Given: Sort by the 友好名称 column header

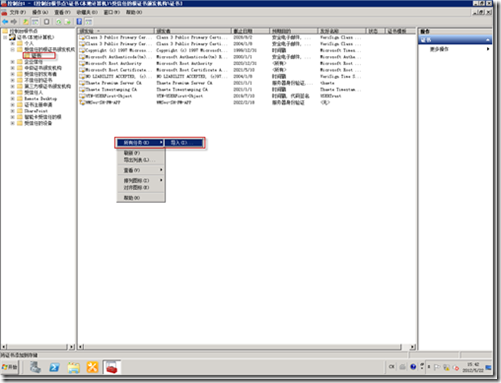Looking at the screenshot, I should [342, 31].
